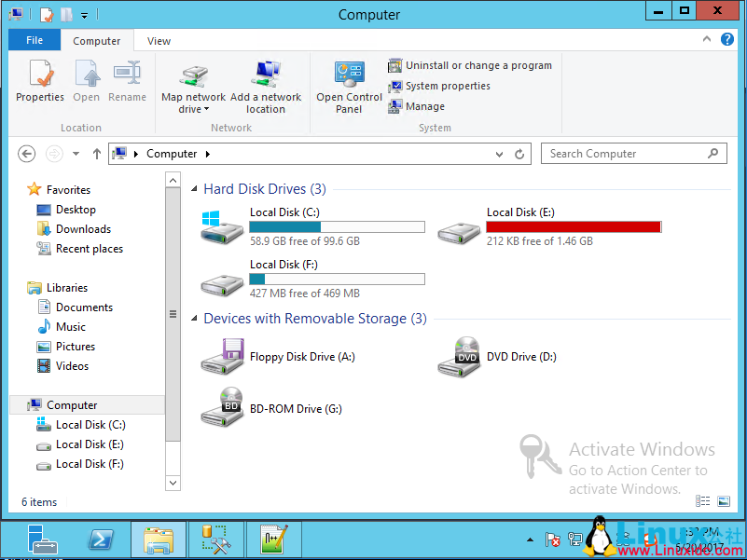Open the File menu tab

click(x=35, y=40)
